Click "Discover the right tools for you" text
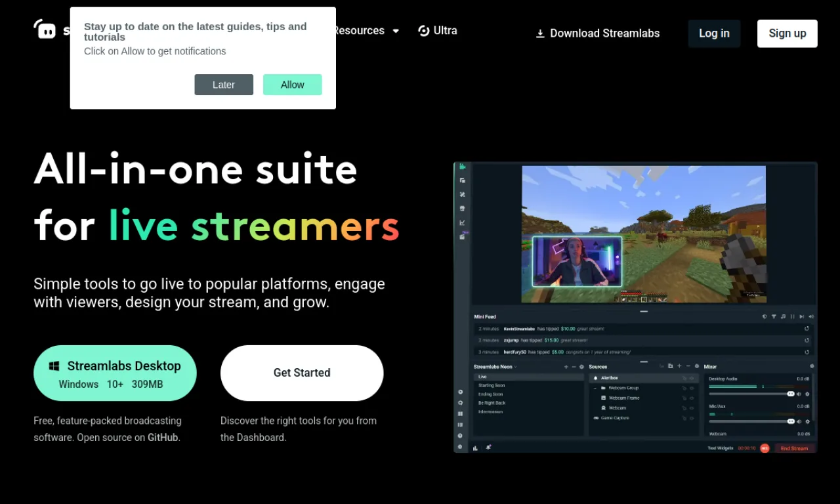 pos(299,429)
